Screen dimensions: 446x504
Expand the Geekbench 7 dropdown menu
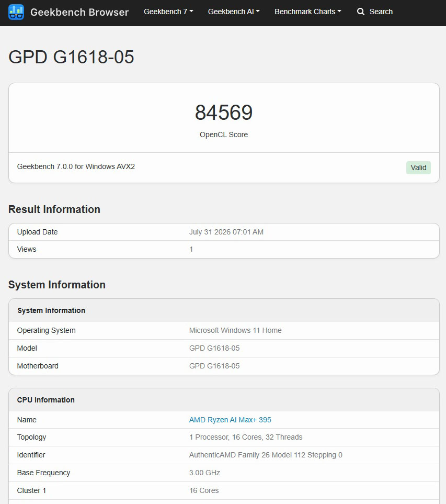[168, 12]
